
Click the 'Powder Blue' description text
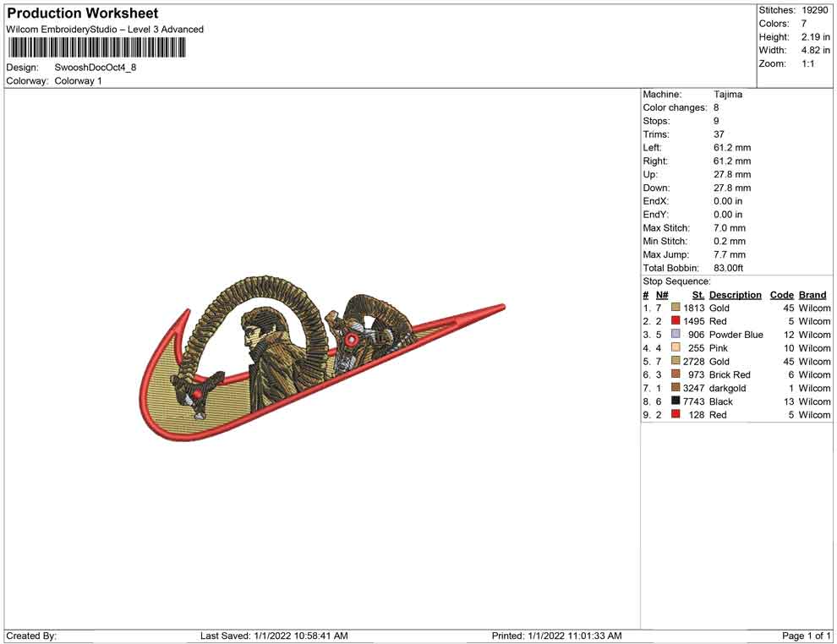point(736,335)
